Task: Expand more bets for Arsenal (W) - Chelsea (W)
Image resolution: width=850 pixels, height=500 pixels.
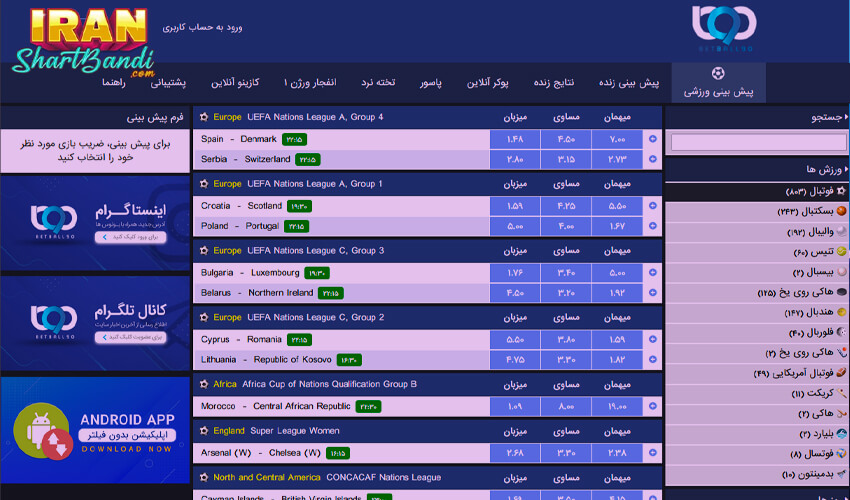Action: [653, 452]
